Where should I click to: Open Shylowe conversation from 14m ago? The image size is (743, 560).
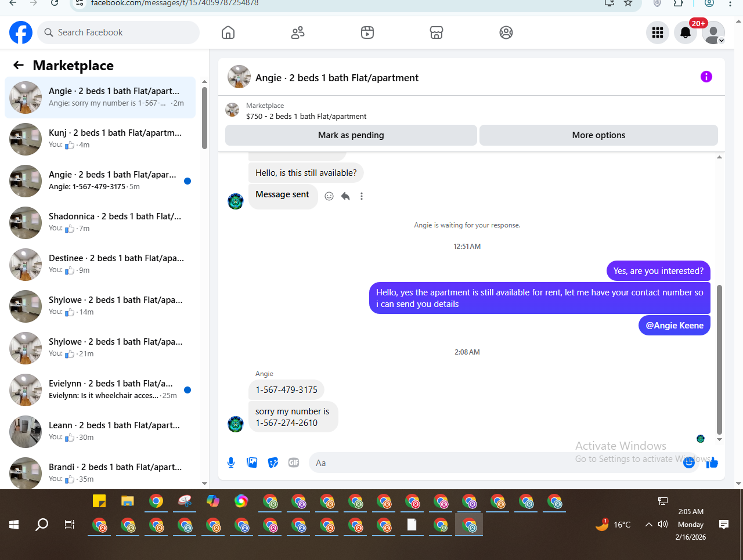click(100, 306)
